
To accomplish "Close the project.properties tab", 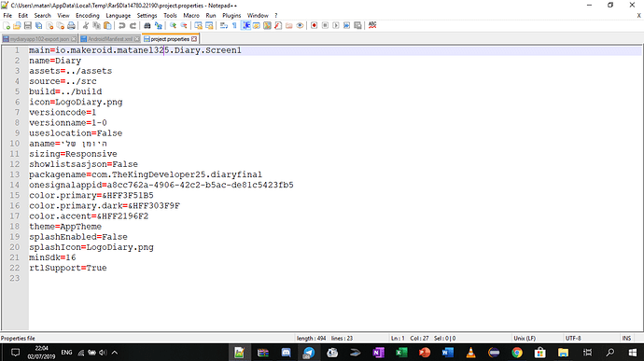I will [194, 39].
